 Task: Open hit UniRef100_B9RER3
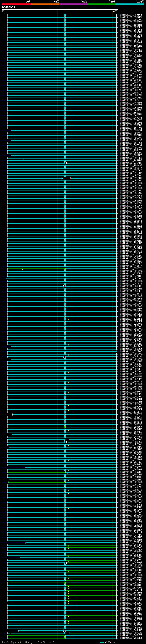tap(131, 25)
